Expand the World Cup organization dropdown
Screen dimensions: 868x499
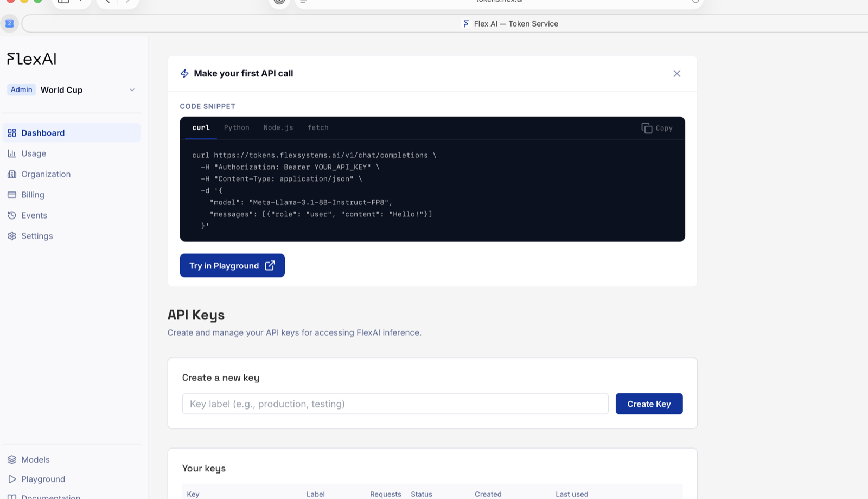coord(71,90)
